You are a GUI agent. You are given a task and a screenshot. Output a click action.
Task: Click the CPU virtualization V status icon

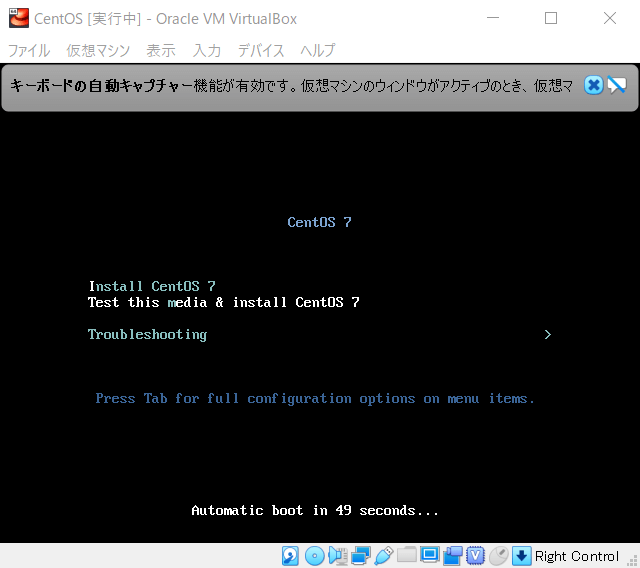[475, 556]
